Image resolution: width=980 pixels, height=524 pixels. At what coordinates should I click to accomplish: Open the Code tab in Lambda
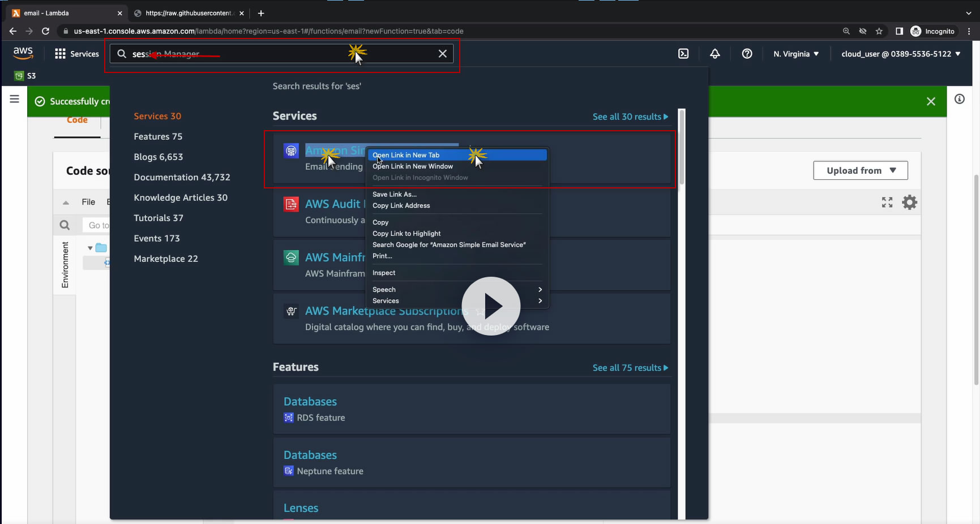coord(77,120)
